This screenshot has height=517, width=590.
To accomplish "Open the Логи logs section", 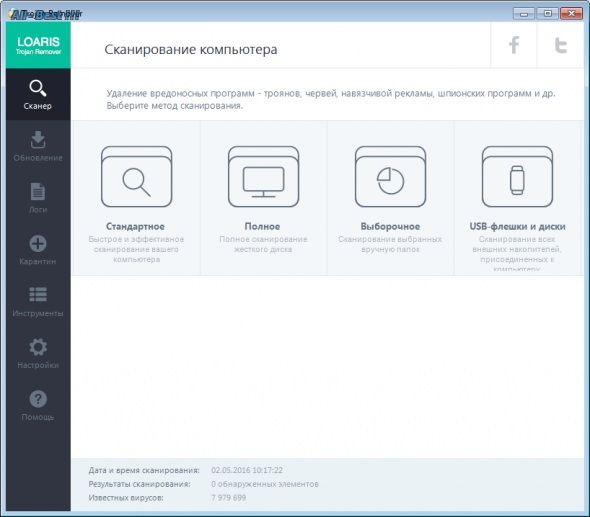I will click(x=38, y=198).
